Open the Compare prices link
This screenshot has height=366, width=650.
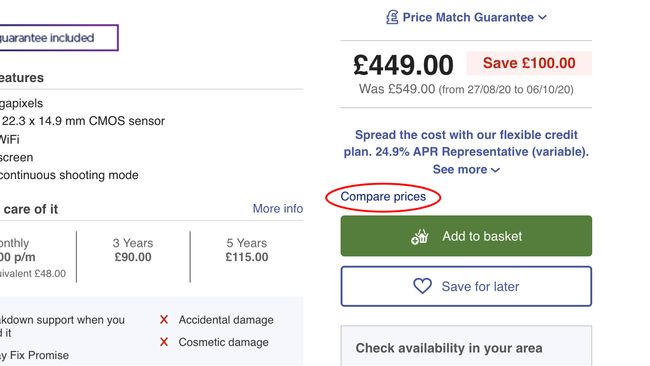383,196
